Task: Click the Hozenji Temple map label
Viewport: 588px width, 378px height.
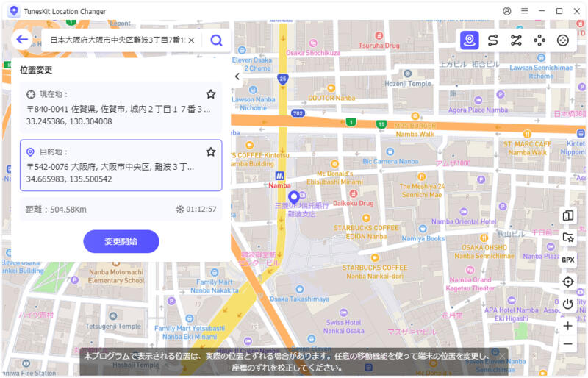Action: point(408,83)
